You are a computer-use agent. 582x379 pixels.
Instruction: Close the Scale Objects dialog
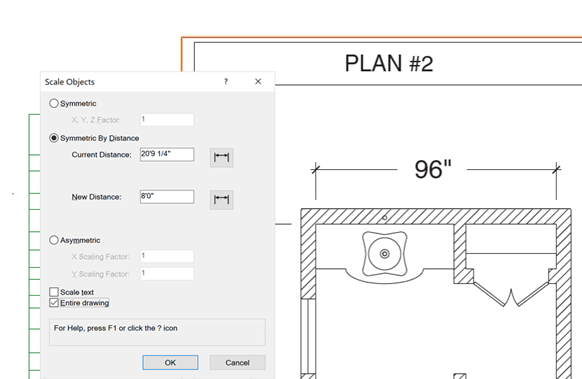(x=258, y=81)
